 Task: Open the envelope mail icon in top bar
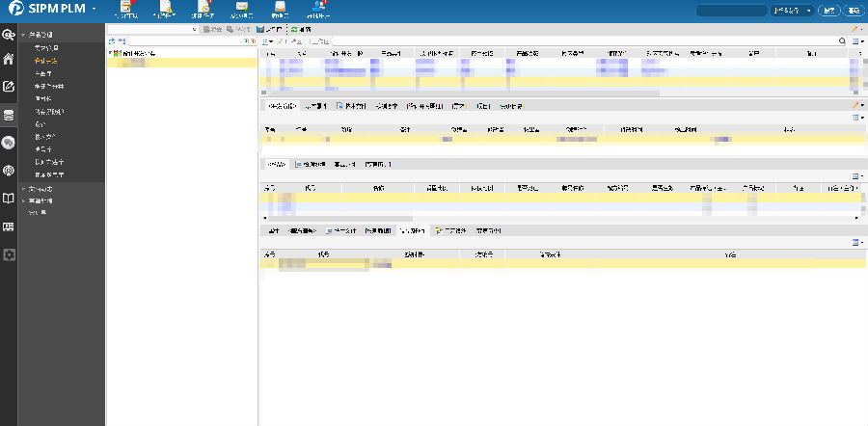(242, 8)
